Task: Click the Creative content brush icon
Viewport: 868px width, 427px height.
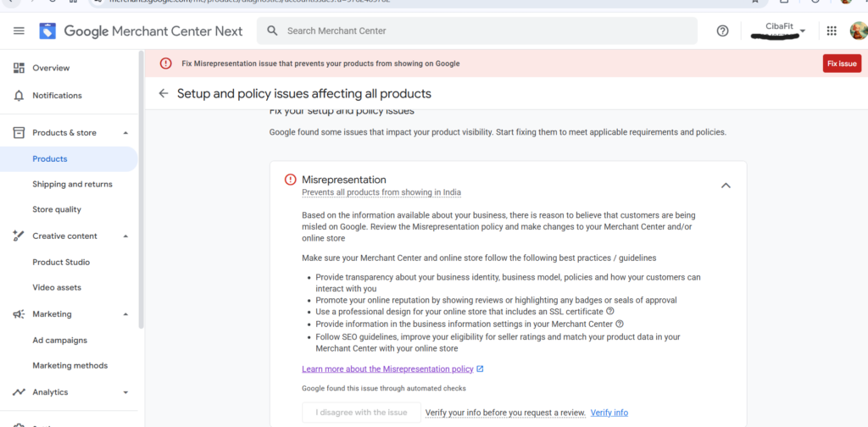Action: pyautogui.click(x=19, y=236)
